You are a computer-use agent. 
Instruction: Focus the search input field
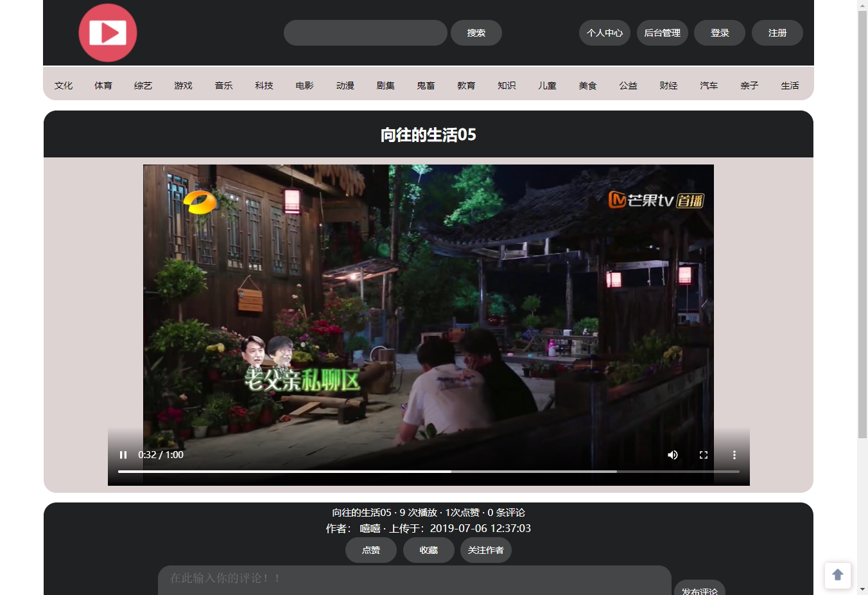[x=365, y=33]
